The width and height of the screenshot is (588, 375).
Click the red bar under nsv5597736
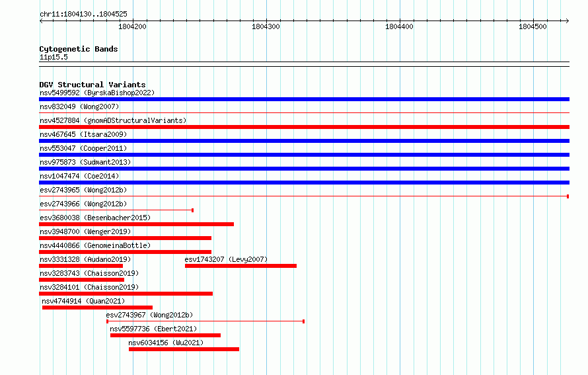tap(165, 335)
